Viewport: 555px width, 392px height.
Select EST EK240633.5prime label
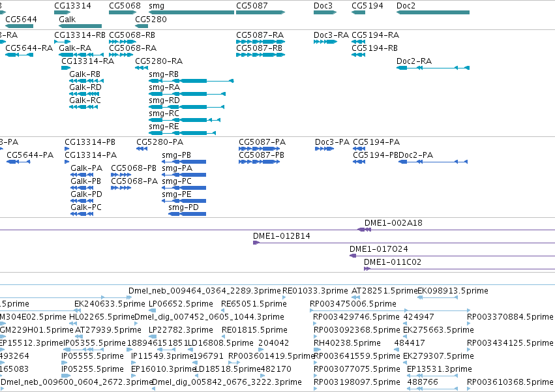[110, 304]
